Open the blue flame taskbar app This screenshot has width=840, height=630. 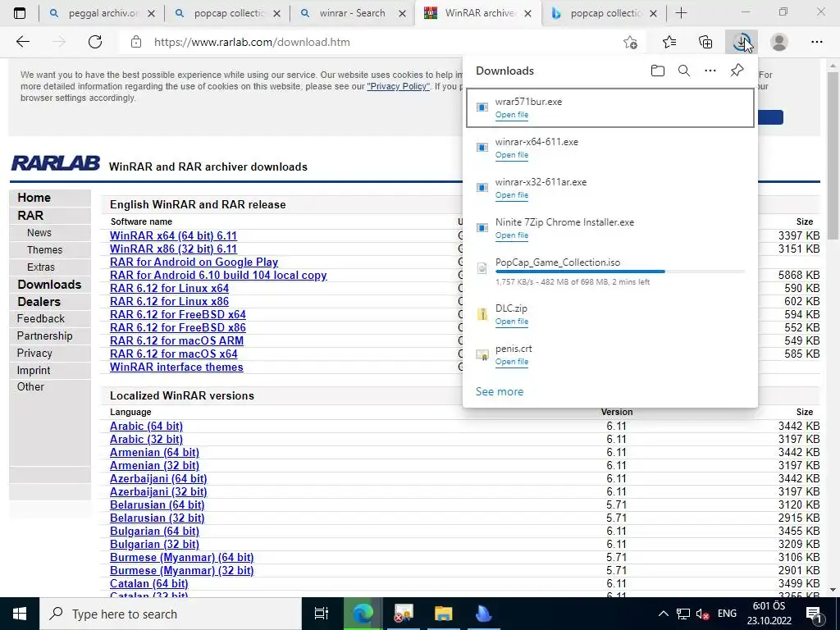pyautogui.click(x=483, y=614)
